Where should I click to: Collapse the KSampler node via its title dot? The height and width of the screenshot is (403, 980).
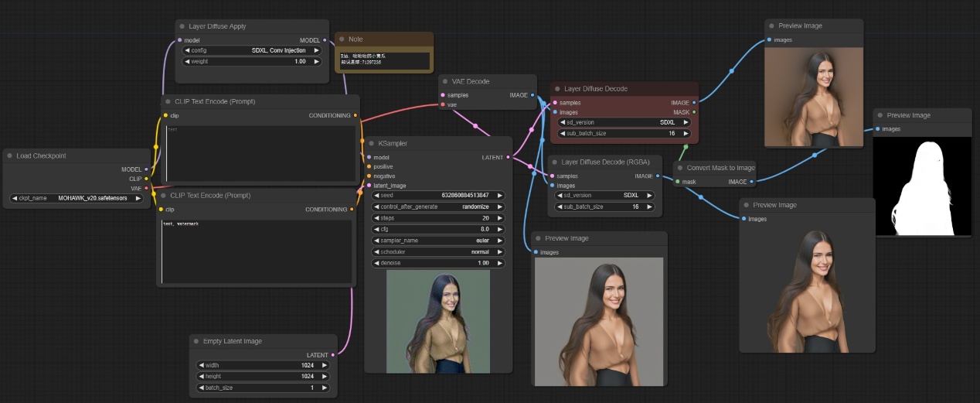370,143
